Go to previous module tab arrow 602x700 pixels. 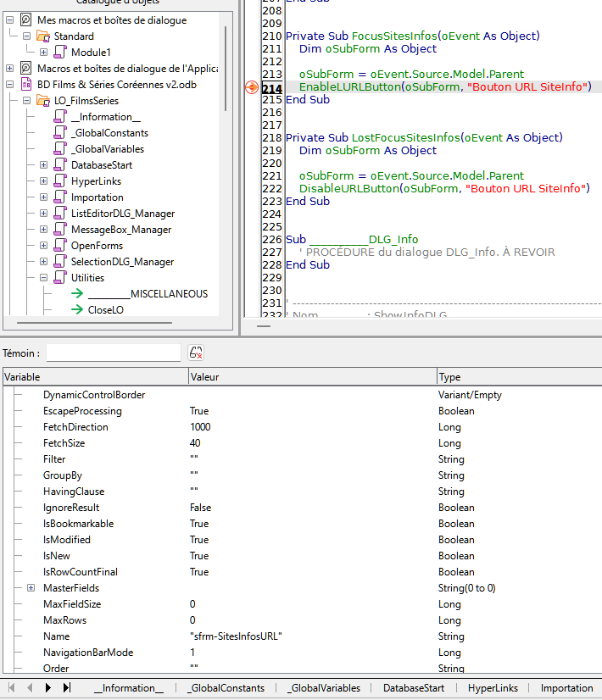pos(30,687)
